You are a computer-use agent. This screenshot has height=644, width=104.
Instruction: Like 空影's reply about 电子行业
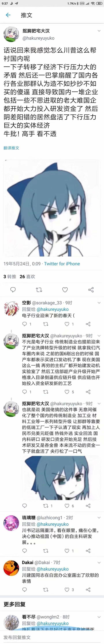click(67, 324)
